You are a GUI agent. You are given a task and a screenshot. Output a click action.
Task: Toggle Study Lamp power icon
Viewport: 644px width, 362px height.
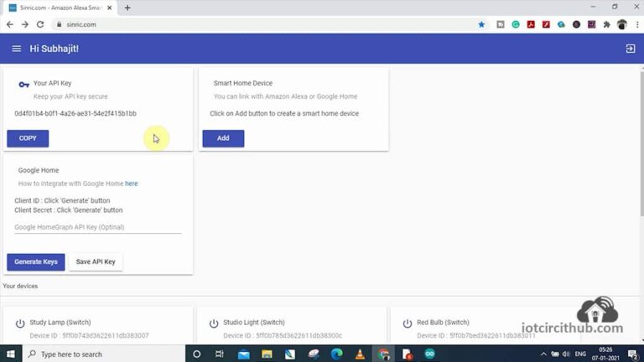tap(20, 323)
